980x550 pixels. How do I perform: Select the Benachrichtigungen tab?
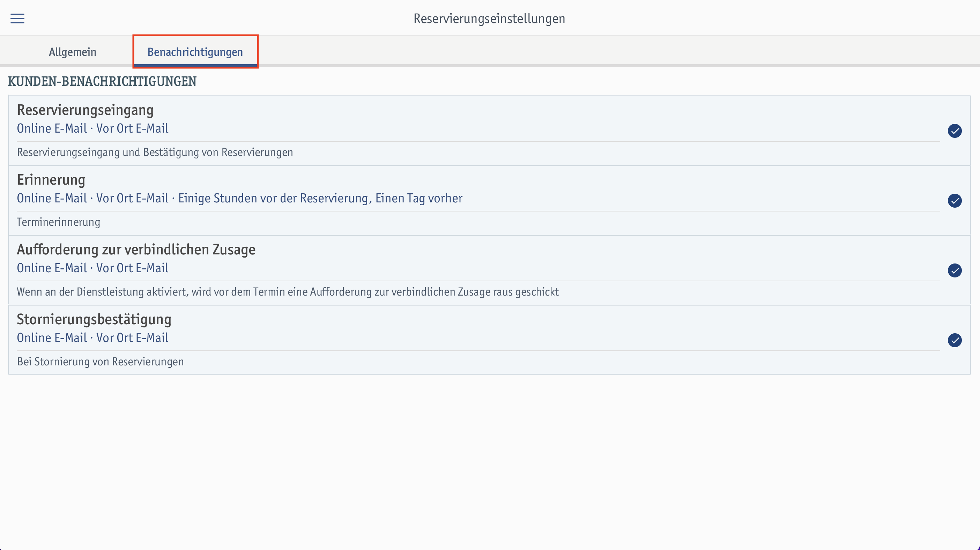click(x=195, y=52)
